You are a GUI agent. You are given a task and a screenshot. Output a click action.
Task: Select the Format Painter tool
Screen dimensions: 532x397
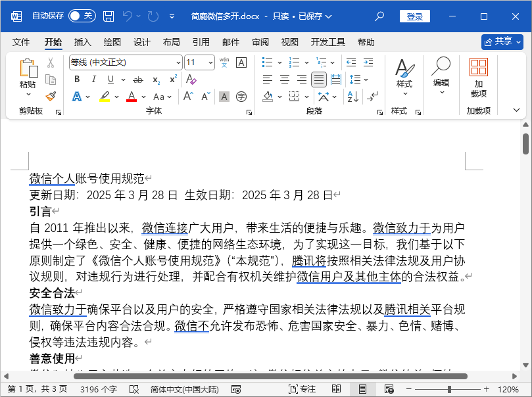click(52, 96)
